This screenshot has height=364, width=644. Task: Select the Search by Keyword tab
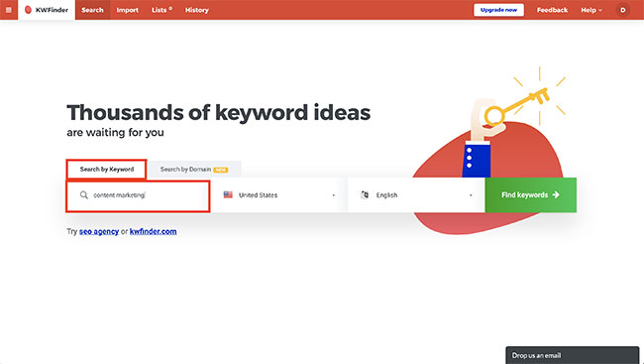106,170
